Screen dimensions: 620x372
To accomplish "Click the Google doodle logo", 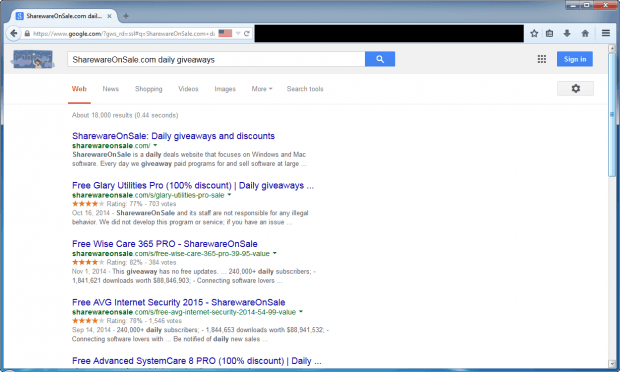I will pyautogui.click(x=33, y=59).
